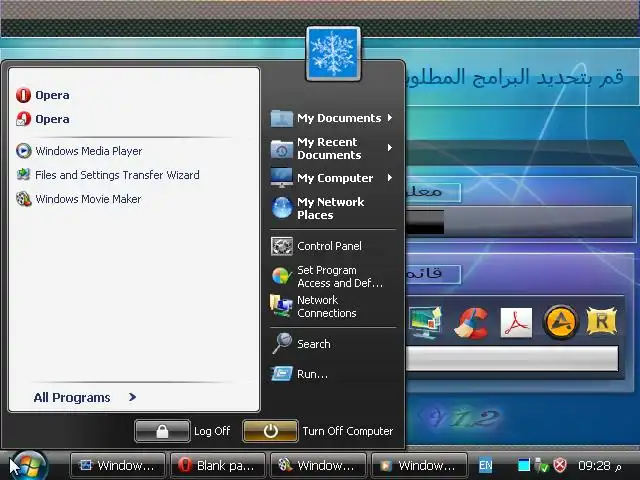The image size is (640, 480).
Task: Open the shield security alert tray icon
Action: pyautogui.click(x=560, y=465)
